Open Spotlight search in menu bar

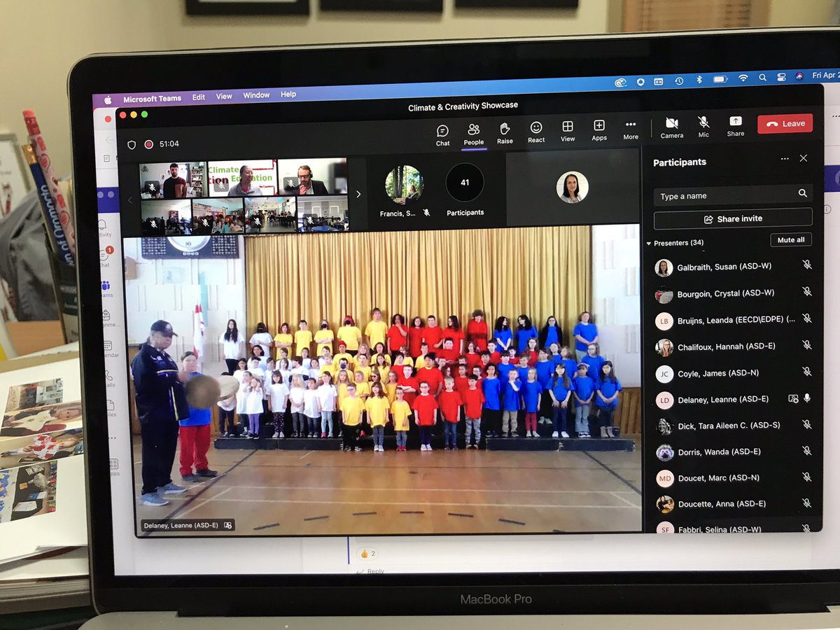click(762, 77)
